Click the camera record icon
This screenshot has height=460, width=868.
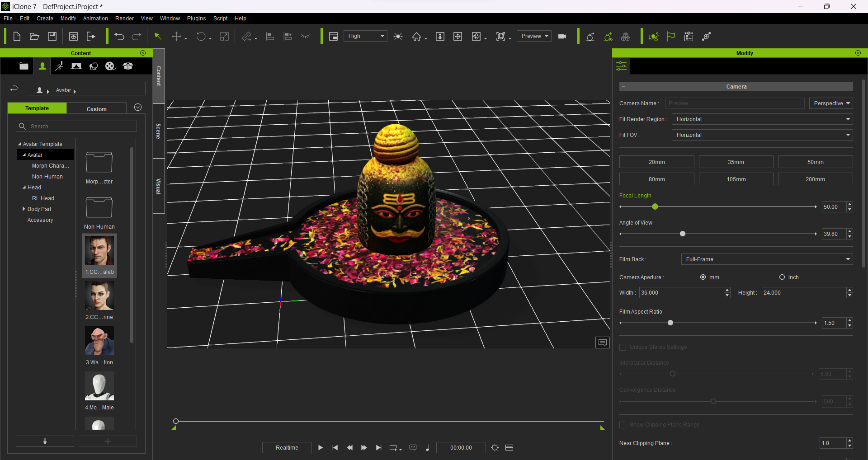point(562,37)
